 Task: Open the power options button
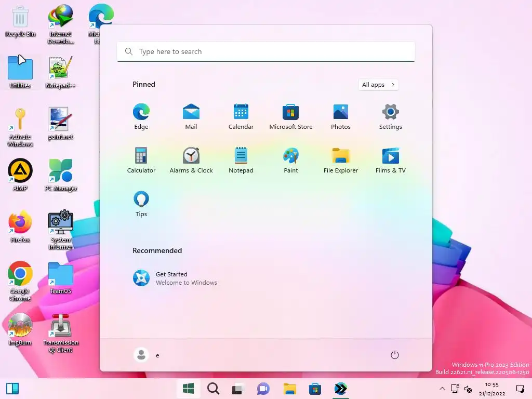(x=395, y=355)
